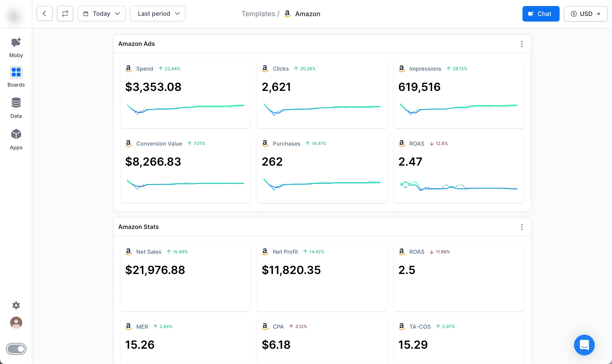Go to Templates breadcrumb link
This screenshot has width=612, height=364.
(258, 14)
